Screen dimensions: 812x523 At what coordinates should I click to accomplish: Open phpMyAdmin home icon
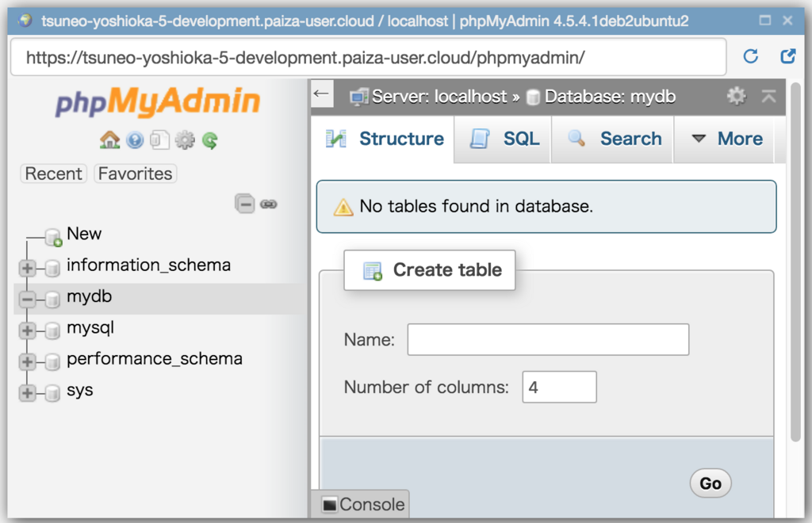pos(109,139)
